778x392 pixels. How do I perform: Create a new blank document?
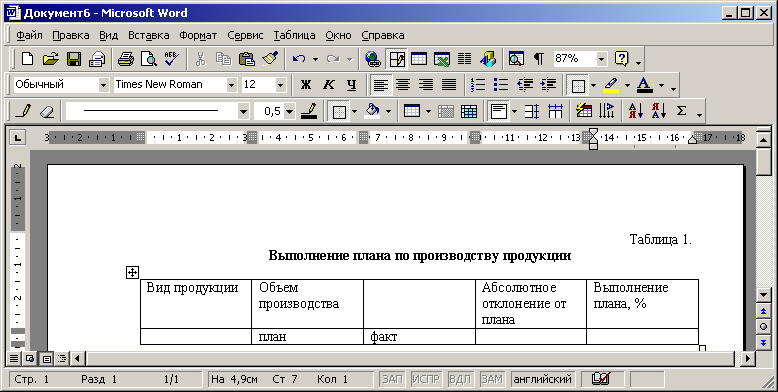(28, 59)
